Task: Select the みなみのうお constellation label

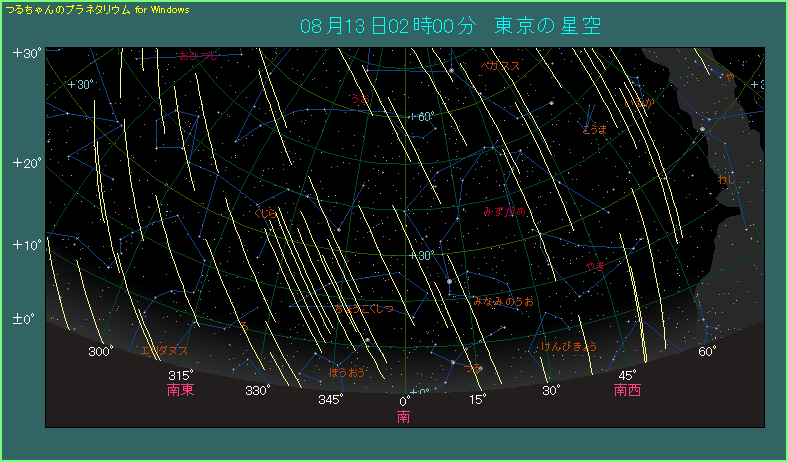Action: pos(503,300)
